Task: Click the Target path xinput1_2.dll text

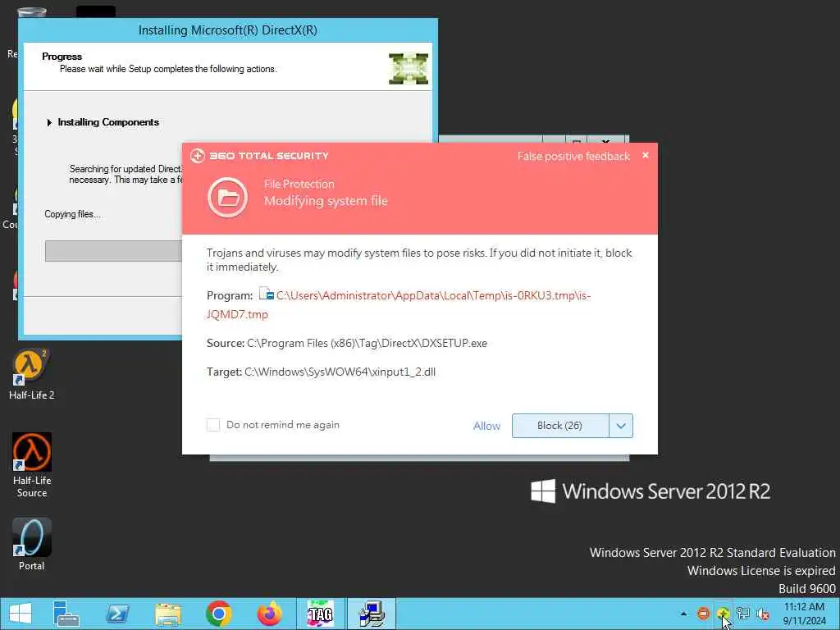Action: [x=340, y=372]
